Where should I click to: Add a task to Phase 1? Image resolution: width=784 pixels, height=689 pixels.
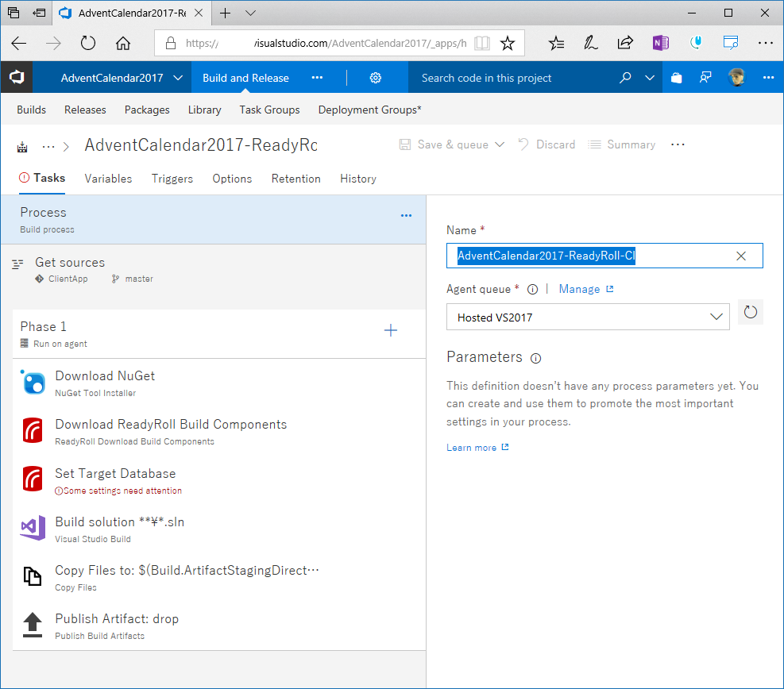click(x=391, y=330)
